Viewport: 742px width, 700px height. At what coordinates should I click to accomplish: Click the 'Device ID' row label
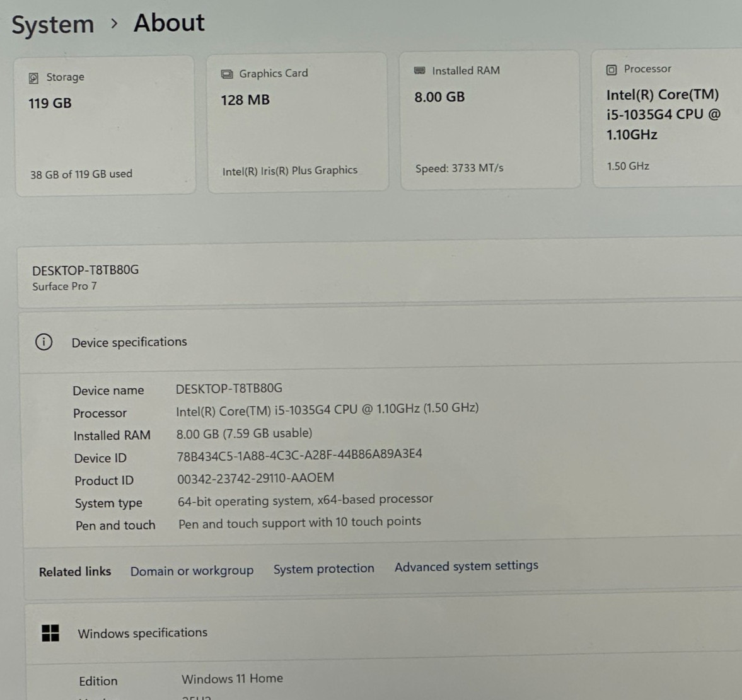point(100,458)
